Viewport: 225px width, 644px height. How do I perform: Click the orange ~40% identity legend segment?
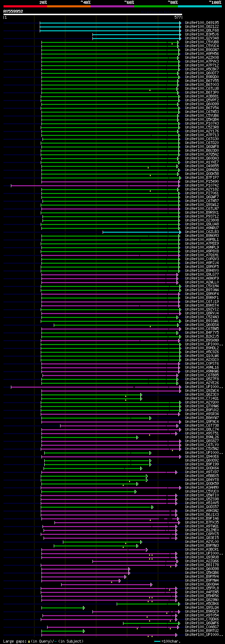(69, 6)
